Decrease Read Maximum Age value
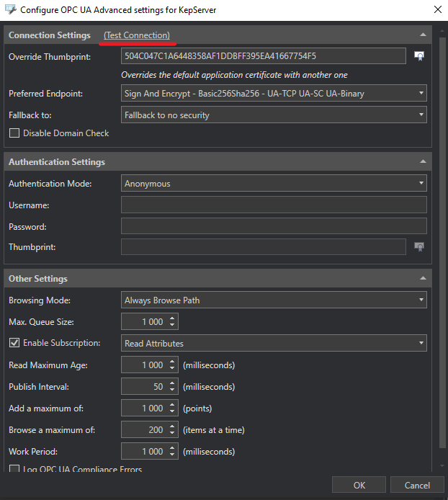 [x=172, y=368]
